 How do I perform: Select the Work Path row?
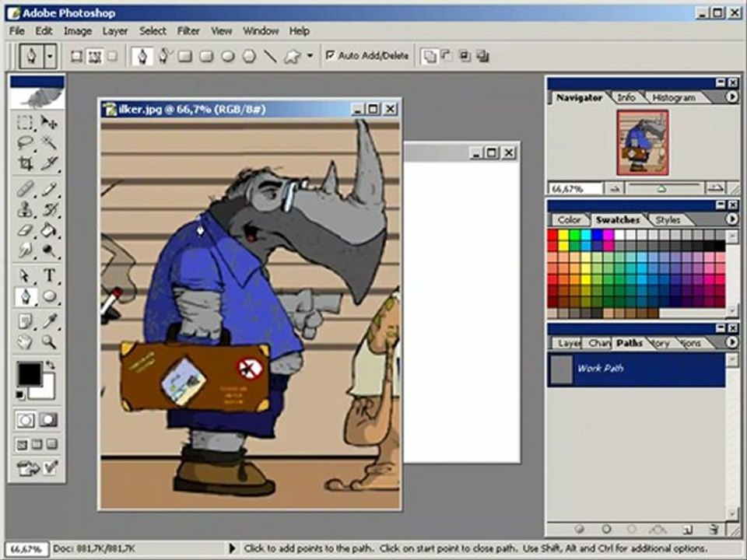636,369
